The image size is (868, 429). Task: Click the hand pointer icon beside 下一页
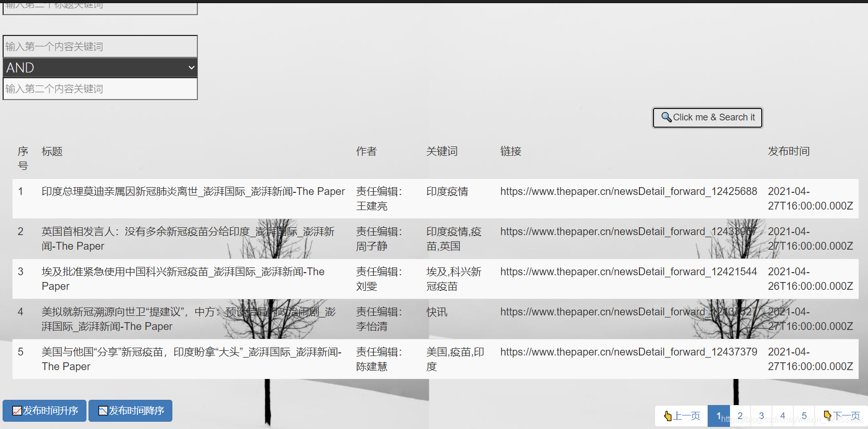(x=827, y=415)
